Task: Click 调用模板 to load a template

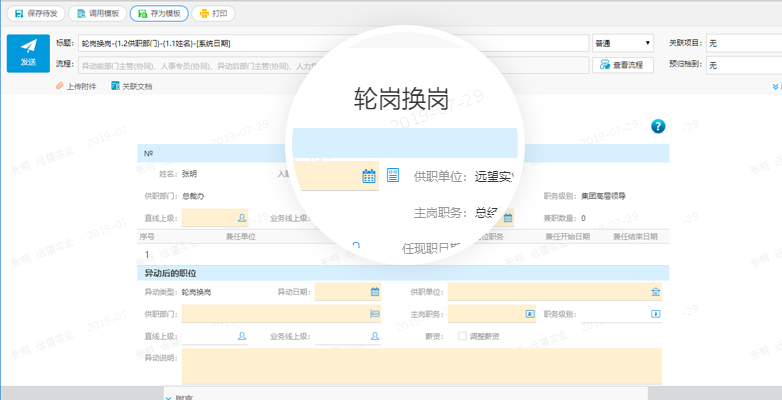Action: [99, 14]
